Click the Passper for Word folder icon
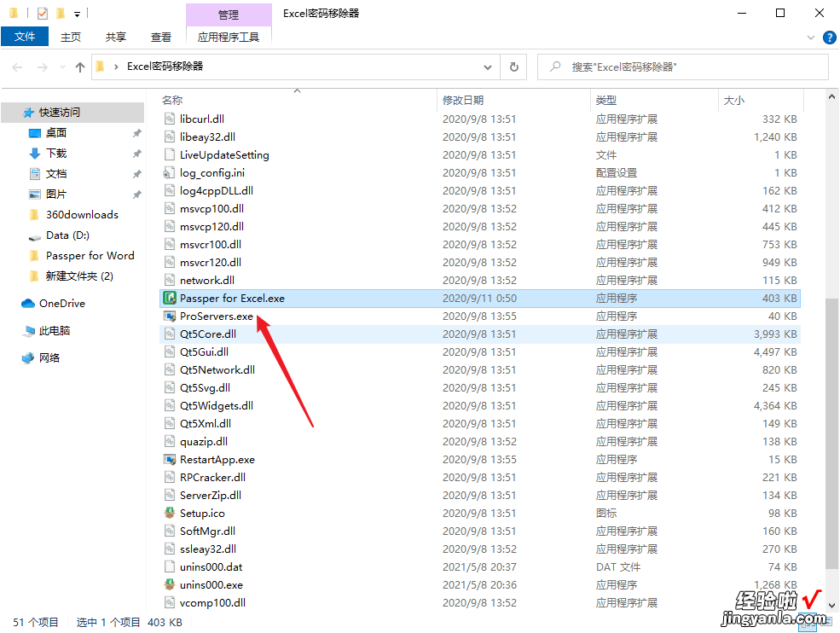This screenshot has width=840, height=633. [x=35, y=256]
